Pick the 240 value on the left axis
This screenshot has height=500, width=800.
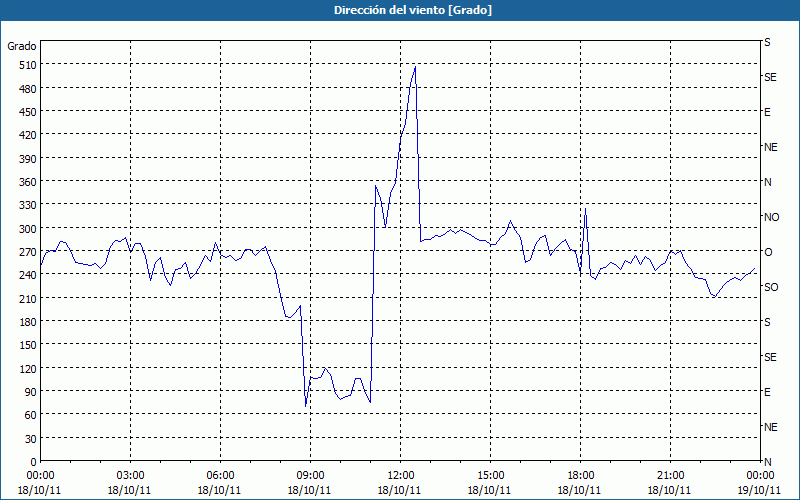coord(28,275)
